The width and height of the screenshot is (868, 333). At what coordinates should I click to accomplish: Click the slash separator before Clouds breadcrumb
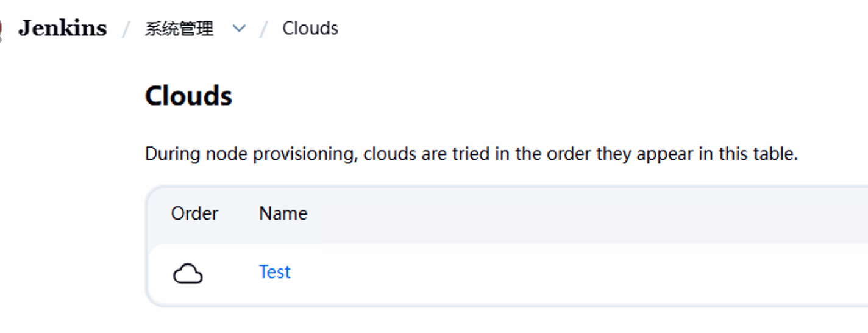point(264,29)
